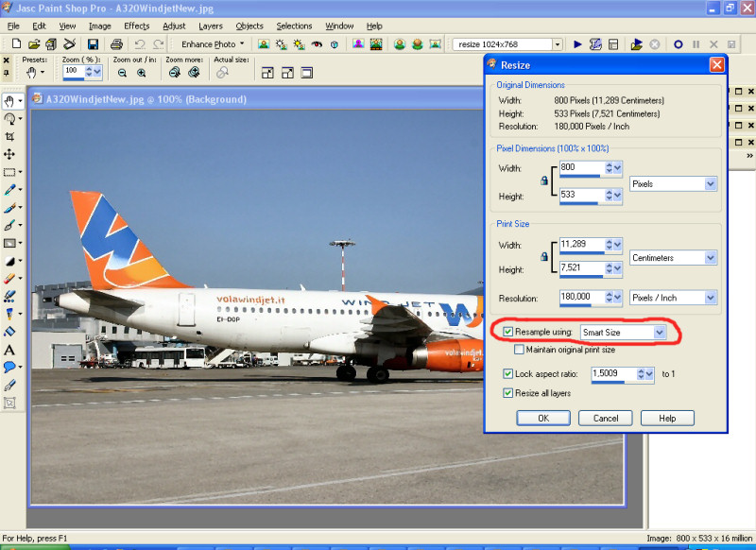Viewport: 756px width, 550px height.
Task: Click the Zoom more out icon
Action: click(x=175, y=73)
